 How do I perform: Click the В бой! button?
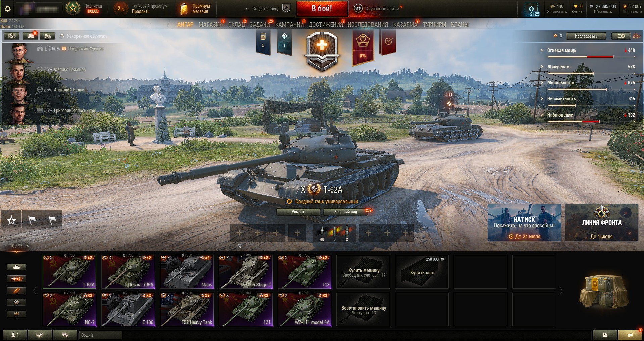(x=322, y=9)
